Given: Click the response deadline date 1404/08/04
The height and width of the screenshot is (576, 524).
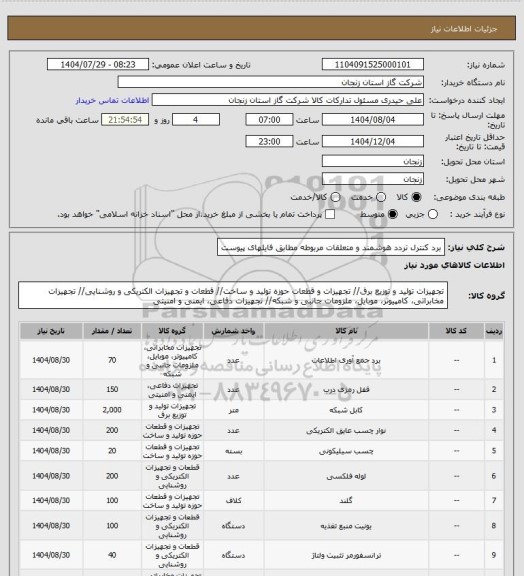Looking at the screenshot, I should pos(373,120).
